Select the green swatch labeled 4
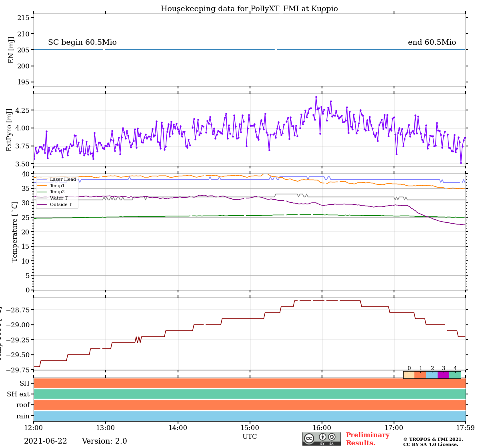 click(455, 375)
